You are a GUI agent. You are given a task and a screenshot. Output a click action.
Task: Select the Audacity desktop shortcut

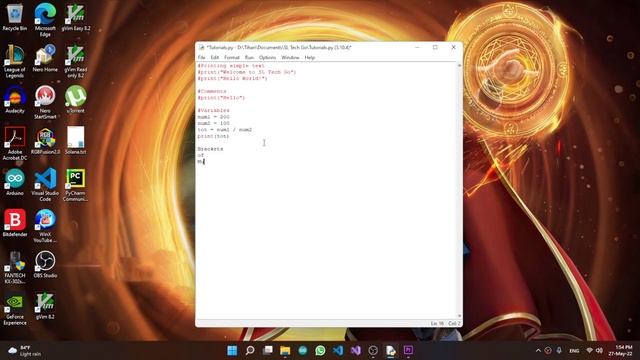(15, 100)
